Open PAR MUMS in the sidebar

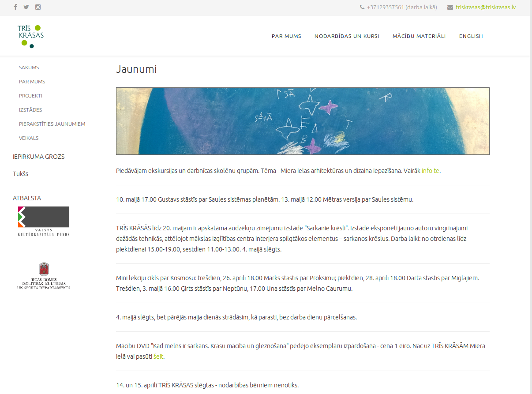32,82
